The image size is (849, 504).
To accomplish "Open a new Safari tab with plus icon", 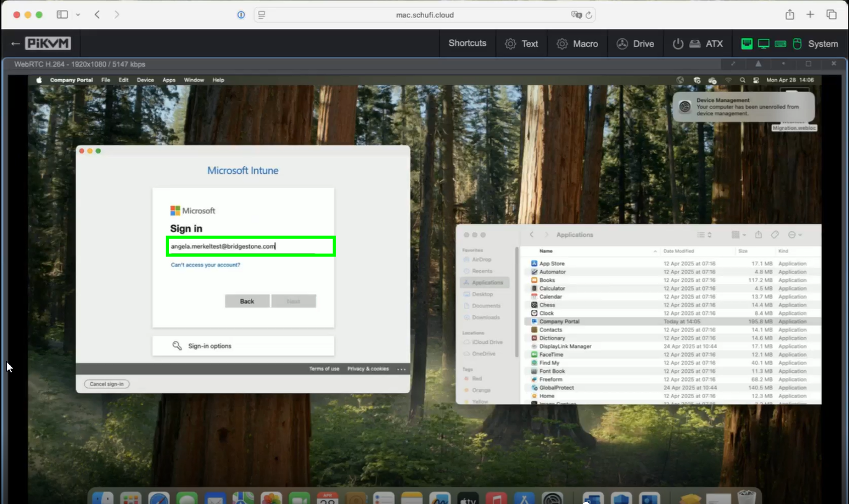I will 810,14.
